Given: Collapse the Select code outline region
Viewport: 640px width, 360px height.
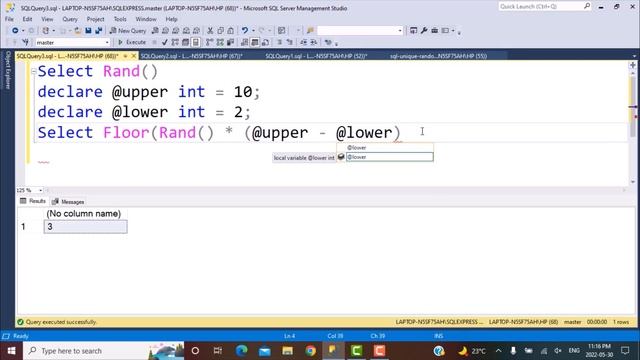Looking at the screenshot, I should pyautogui.click(x=33, y=71).
